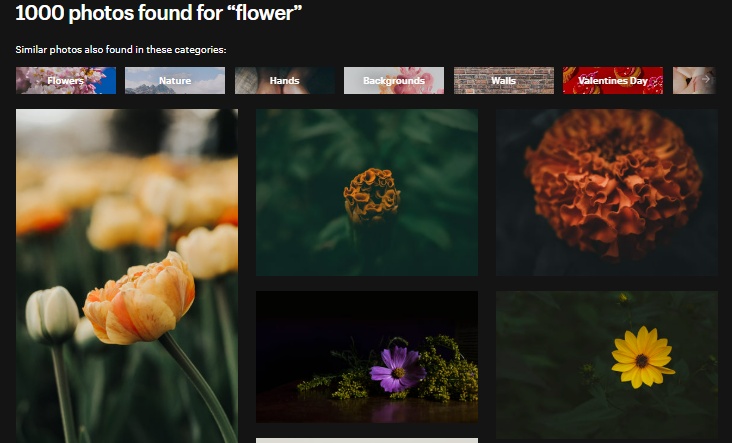This screenshot has height=443, width=732.
Task: Click the white tulip bud in the tulip photo
Action: click(51, 315)
